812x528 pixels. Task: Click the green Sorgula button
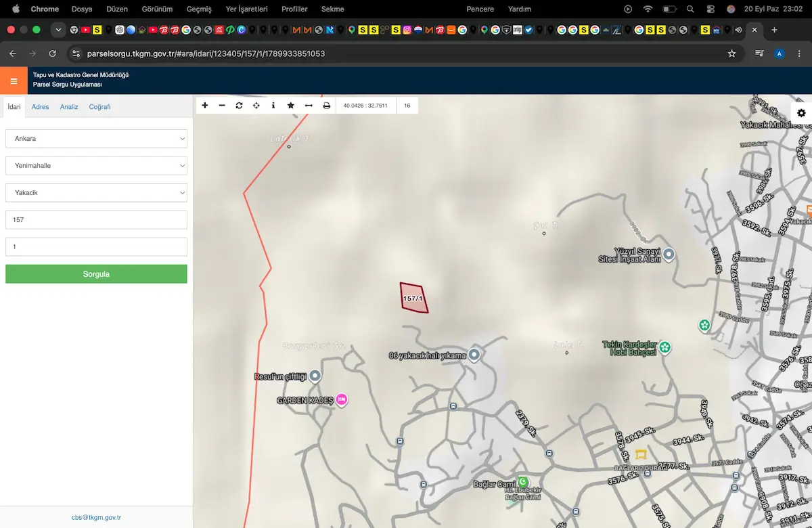pyautogui.click(x=96, y=274)
